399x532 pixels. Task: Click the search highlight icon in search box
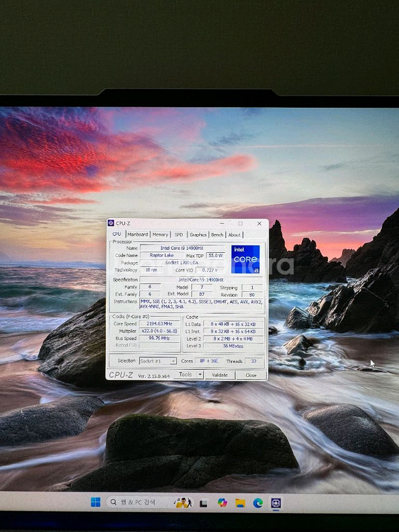(184, 502)
